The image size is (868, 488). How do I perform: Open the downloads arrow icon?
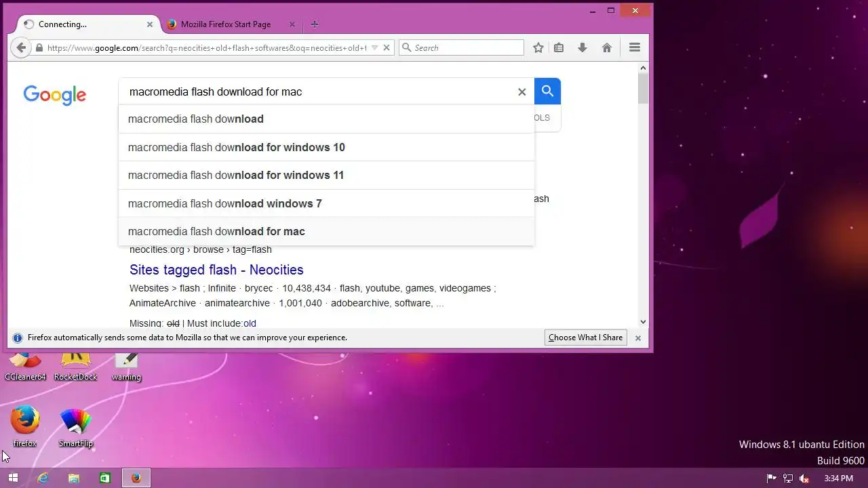point(583,47)
